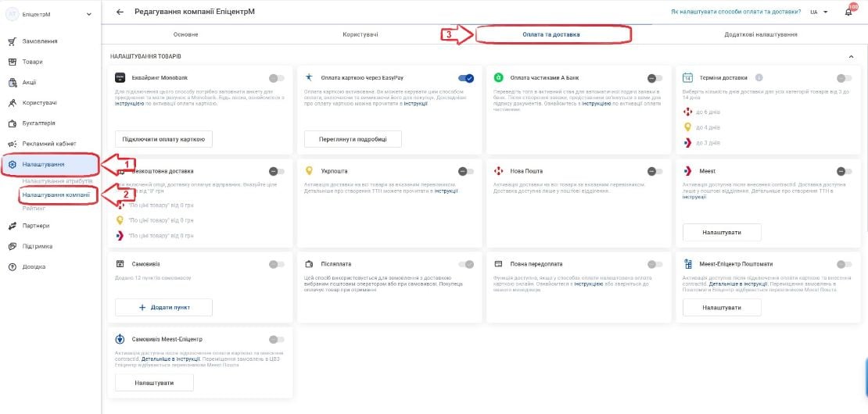Viewport: 868px width, 414px height.
Task: Select Налаштування атрибутів submenu item
Action: point(58,181)
